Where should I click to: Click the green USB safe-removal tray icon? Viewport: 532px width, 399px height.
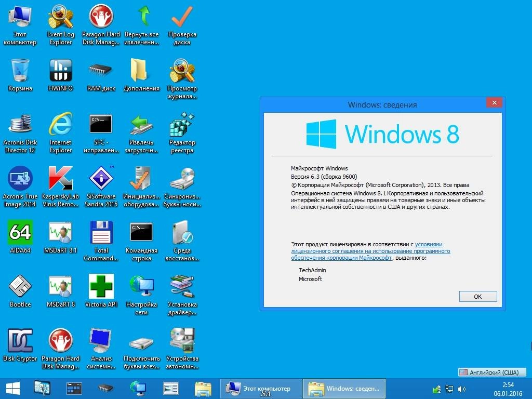[x=436, y=389]
